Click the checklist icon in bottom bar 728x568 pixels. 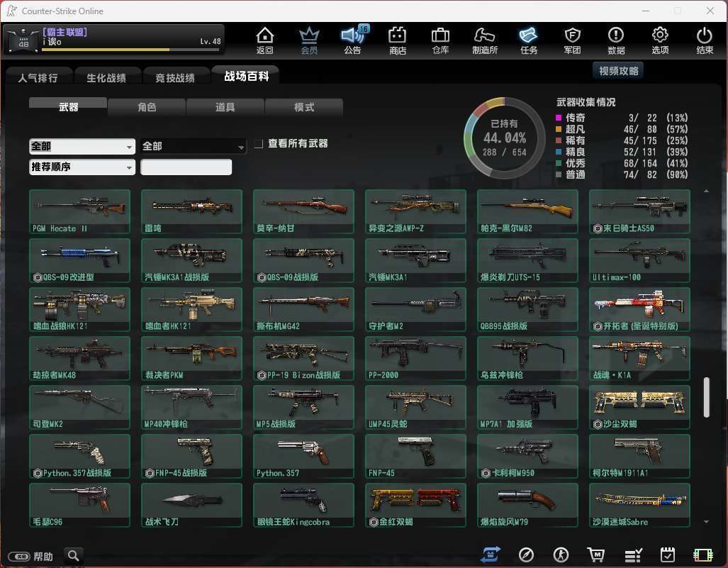[633, 555]
